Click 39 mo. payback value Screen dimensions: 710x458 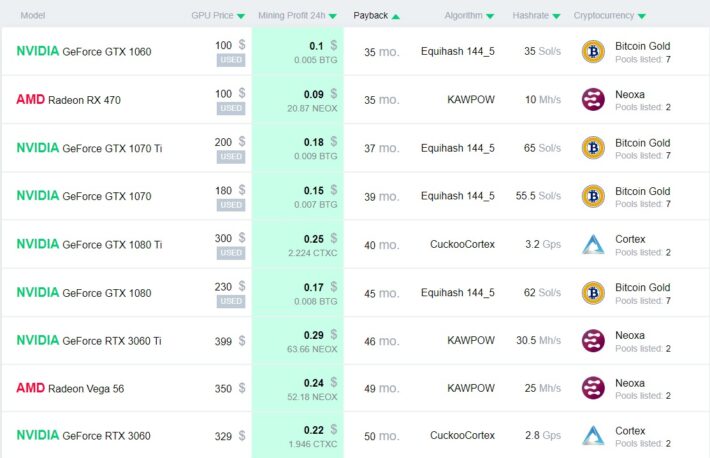point(382,197)
